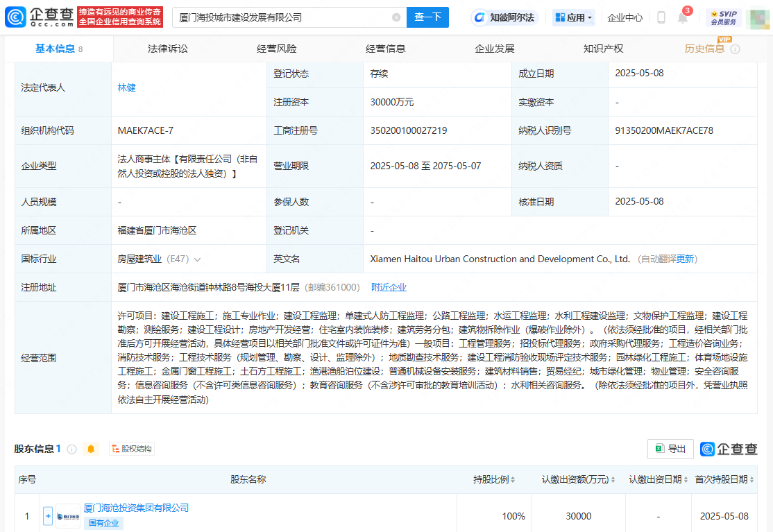Select the taxpayer ID 91350200MAEK7ACE78
Screen dimensions: 773x532
[x=664, y=130]
